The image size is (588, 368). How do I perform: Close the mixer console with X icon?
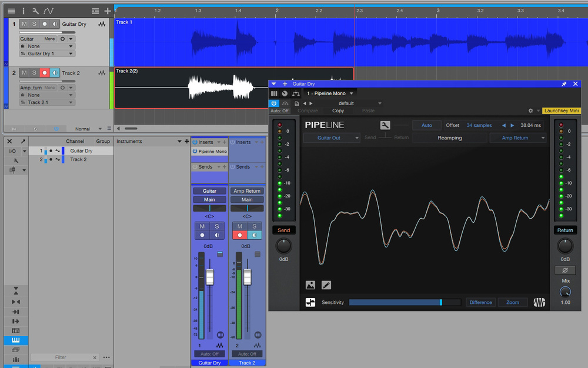pos(10,141)
